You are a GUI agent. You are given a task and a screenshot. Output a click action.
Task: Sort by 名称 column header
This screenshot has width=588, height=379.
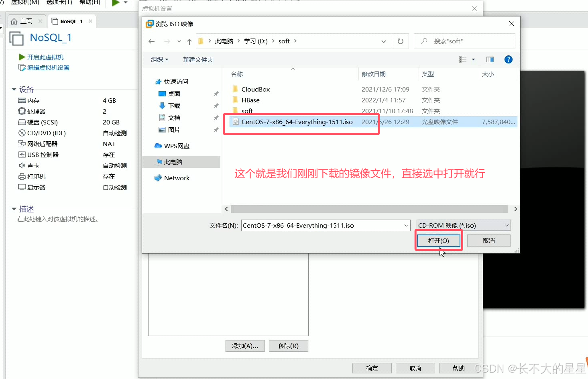(x=237, y=74)
